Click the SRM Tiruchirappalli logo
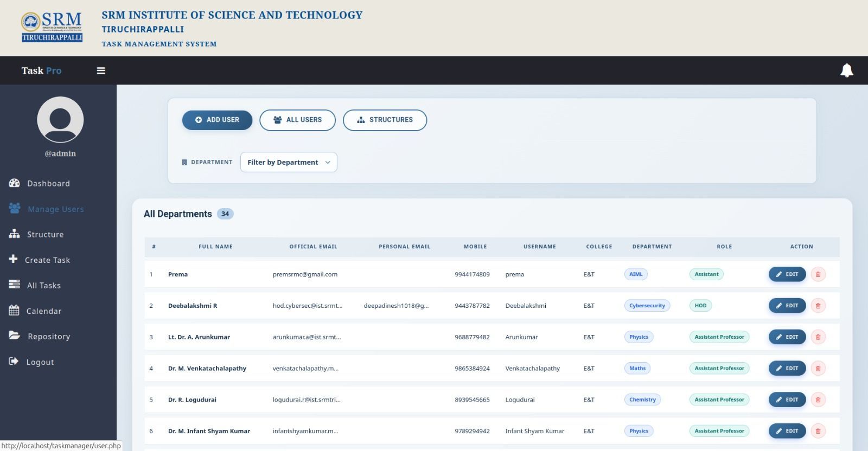The width and height of the screenshot is (868, 451). pyautogui.click(x=52, y=28)
